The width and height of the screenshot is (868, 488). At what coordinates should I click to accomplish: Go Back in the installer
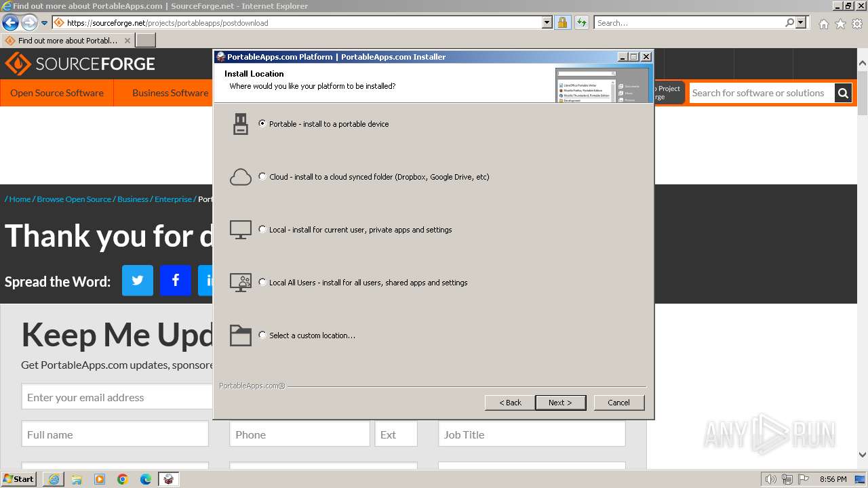(x=510, y=403)
